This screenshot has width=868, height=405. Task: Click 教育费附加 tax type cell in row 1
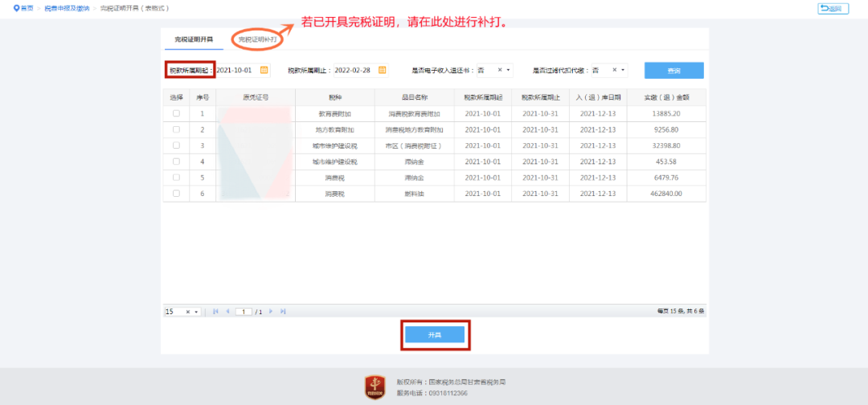[x=335, y=113]
